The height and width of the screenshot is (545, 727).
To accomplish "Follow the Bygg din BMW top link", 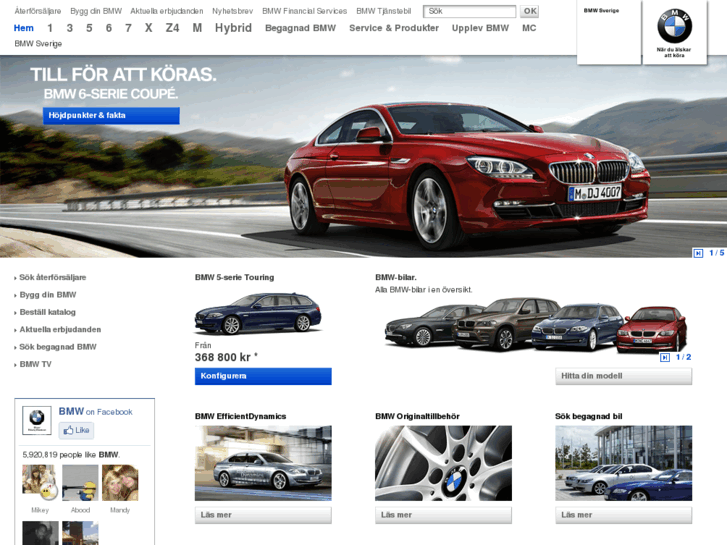I will click(96, 11).
